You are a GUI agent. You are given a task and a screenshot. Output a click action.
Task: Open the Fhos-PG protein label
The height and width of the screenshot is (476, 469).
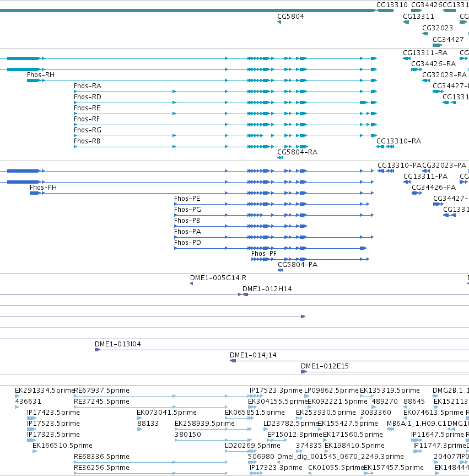pos(187,210)
